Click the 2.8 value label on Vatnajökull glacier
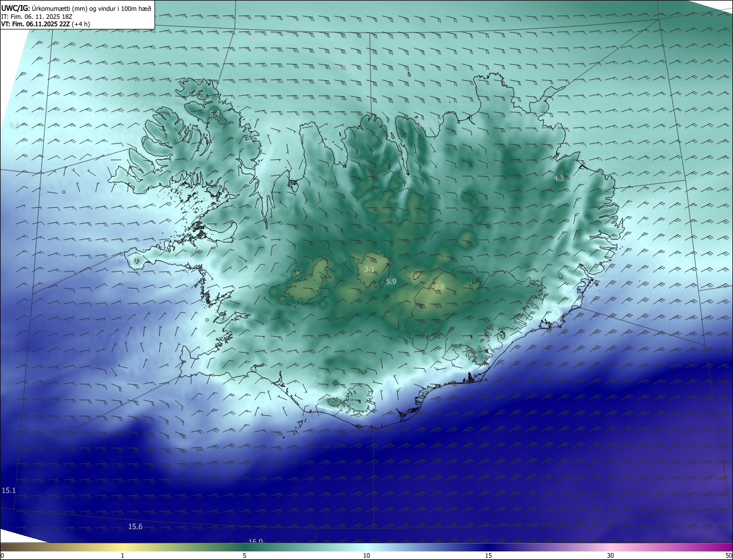The height and width of the screenshot is (560, 733). [x=439, y=287]
